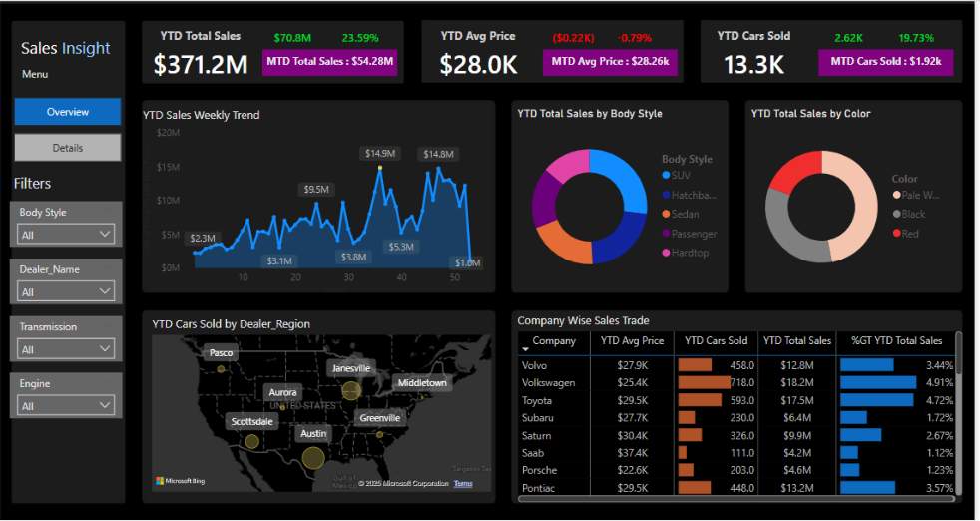The width and height of the screenshot is (980, 521).
Task: Click the Pasco map label
Action: click(x=221, y=352)
